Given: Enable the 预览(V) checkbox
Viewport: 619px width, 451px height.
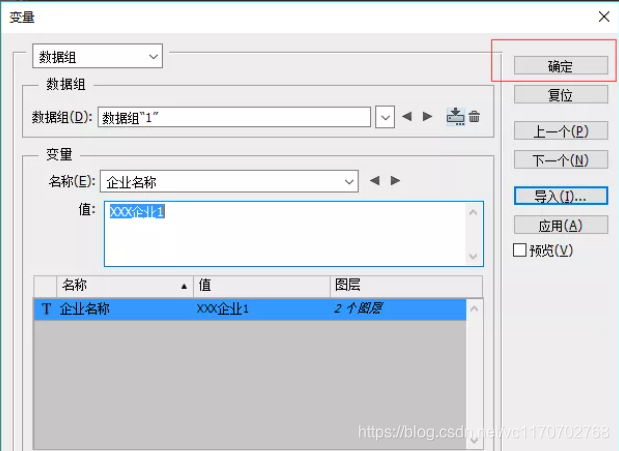Looking at the screenshot, I should [520, 250].
